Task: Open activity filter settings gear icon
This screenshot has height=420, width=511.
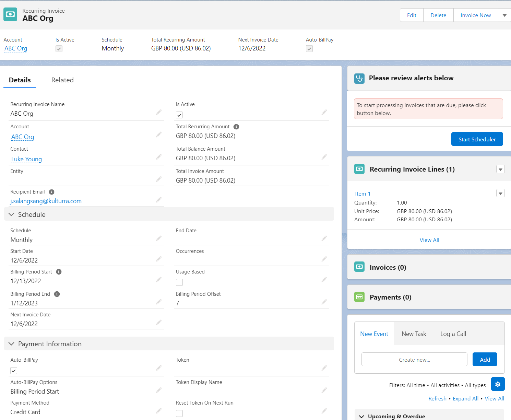Action: [x=498, y=384]
